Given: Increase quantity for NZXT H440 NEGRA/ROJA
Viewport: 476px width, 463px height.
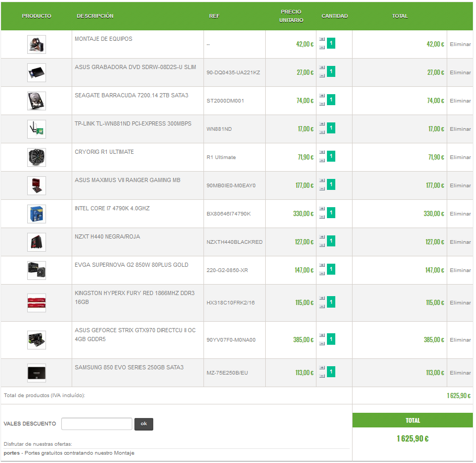Looking at the screenshot, I should pos(322,237).
